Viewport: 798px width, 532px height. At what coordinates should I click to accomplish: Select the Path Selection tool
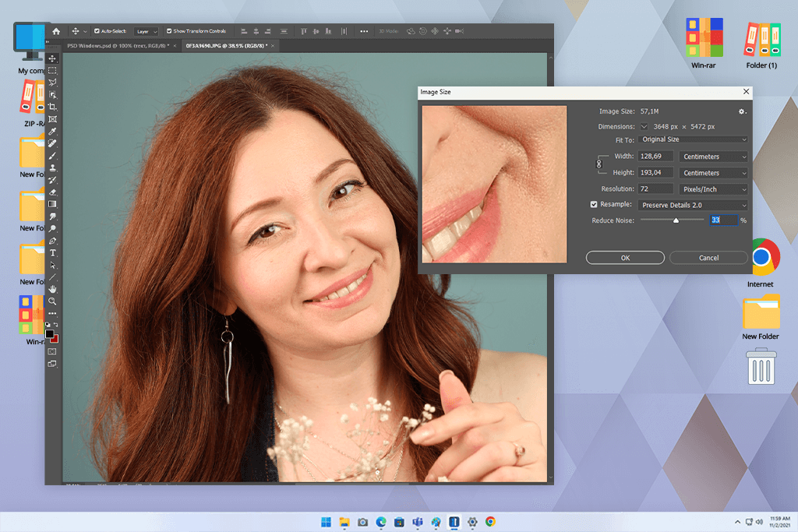pos(52,265)
